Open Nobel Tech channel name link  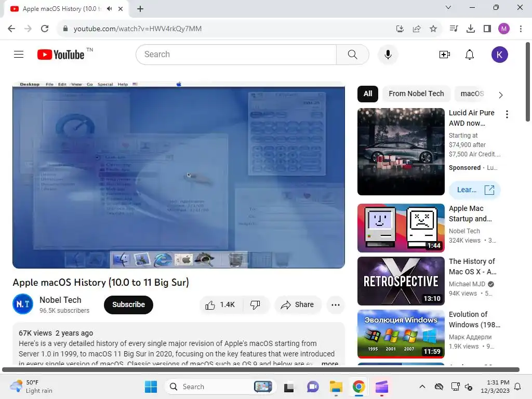pos(60,300)
